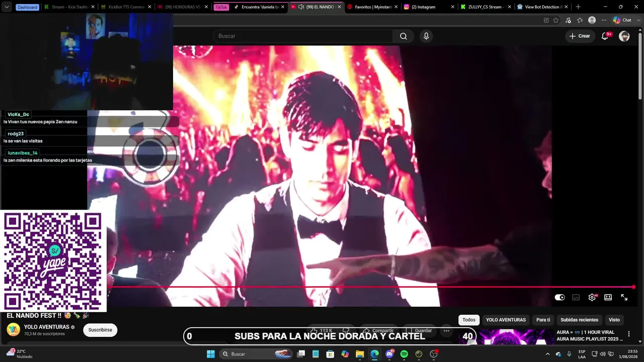Image resolution: width=644 pixels, height=362 pixels.
Task: Click the YouTube search magnifier button
Action: pyautogui.click(x=404, y=36)
